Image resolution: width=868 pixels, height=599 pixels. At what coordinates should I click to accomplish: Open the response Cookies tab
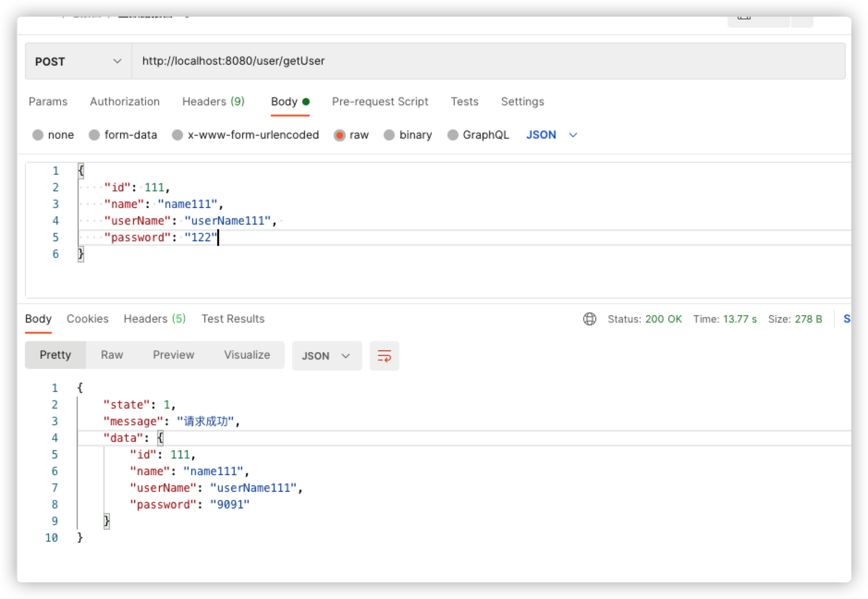[87, 319]
